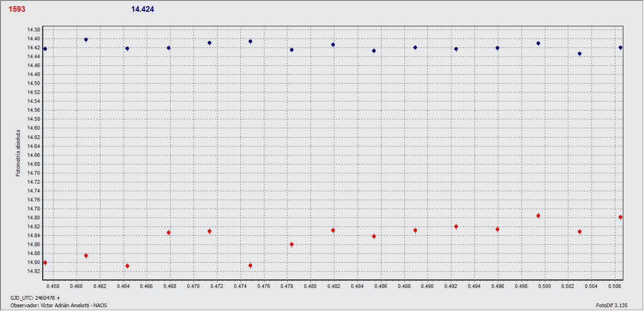Click the blue data point near time 0.482
644x311 pixels.
[333, 45]
